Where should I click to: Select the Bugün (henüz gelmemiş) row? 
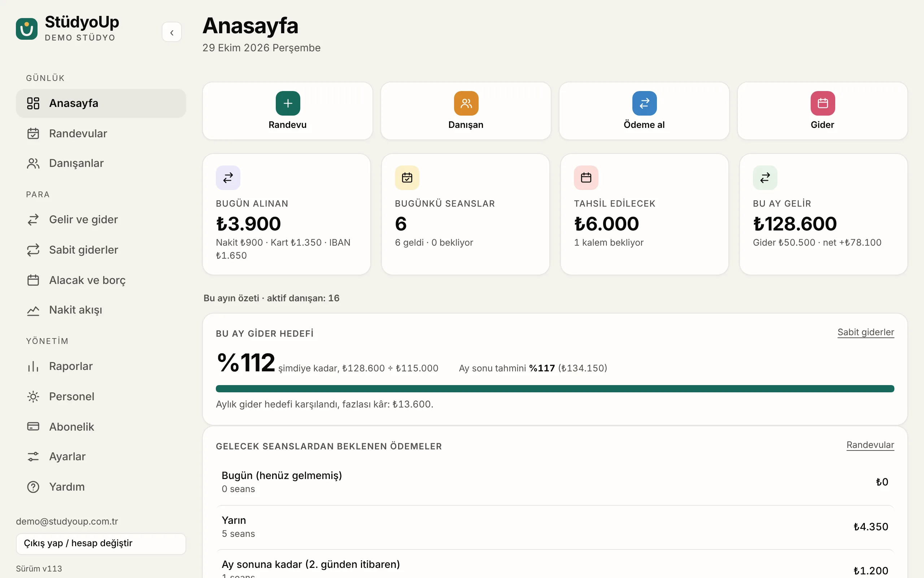pos(555,482)
